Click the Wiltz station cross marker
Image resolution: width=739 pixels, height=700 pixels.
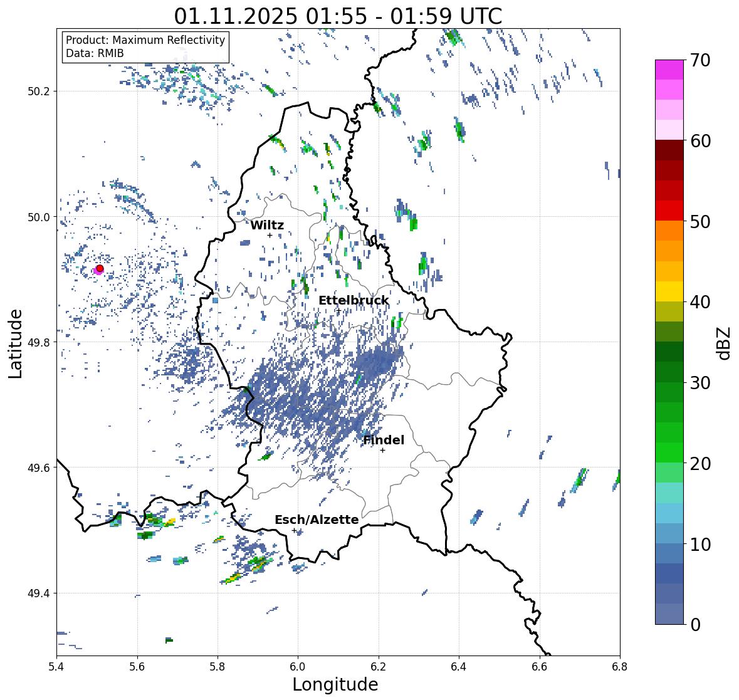[270, 235]
